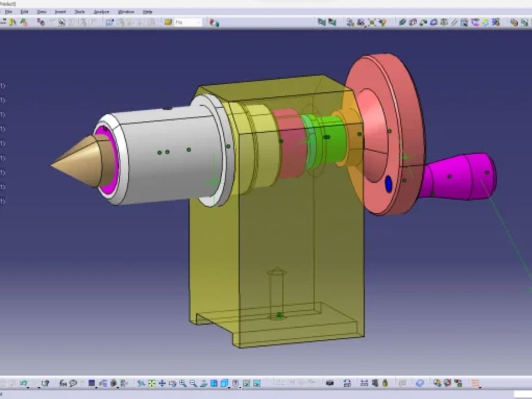Activate the Zoom In tool
Screen dimensions: 532x399
point(181,381)
